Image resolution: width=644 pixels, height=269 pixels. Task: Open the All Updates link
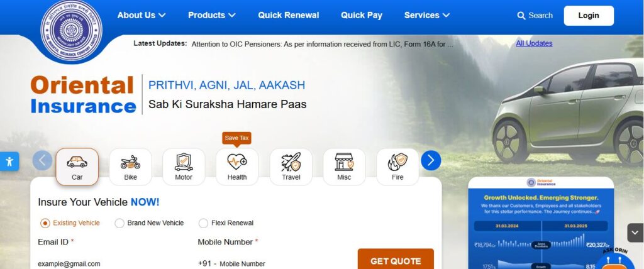point(534,43)
